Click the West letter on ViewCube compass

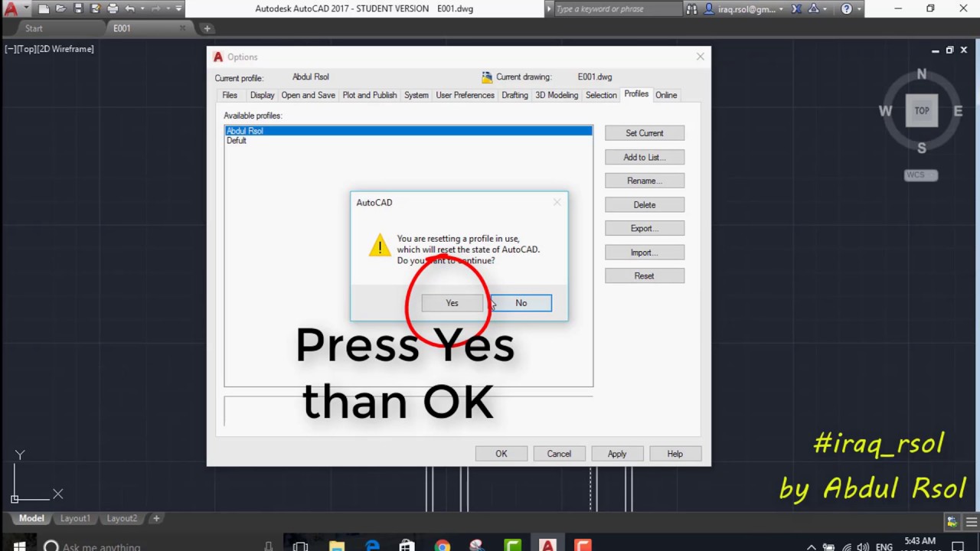pyautogui.click(x=886, y=111)
